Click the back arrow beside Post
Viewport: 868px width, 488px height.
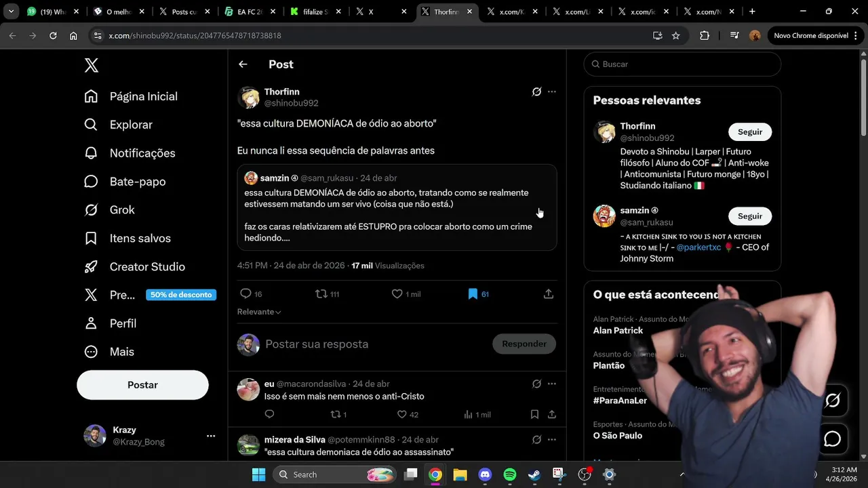243,64
